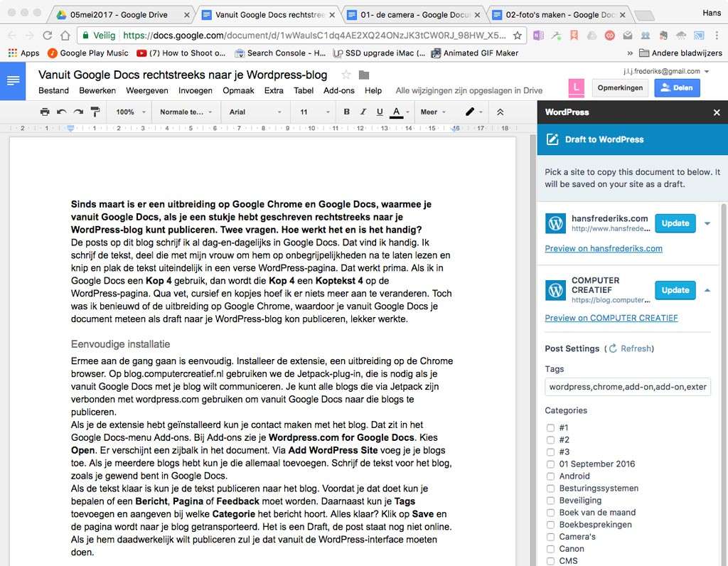Check the #3 category
728x566 pixels.
click(550, 452)
